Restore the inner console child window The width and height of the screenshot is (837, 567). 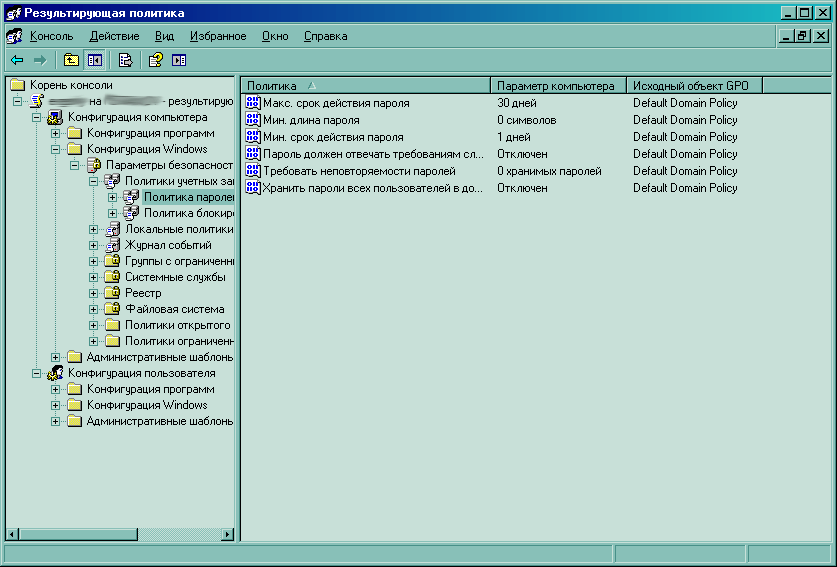(x=802, y=36)
